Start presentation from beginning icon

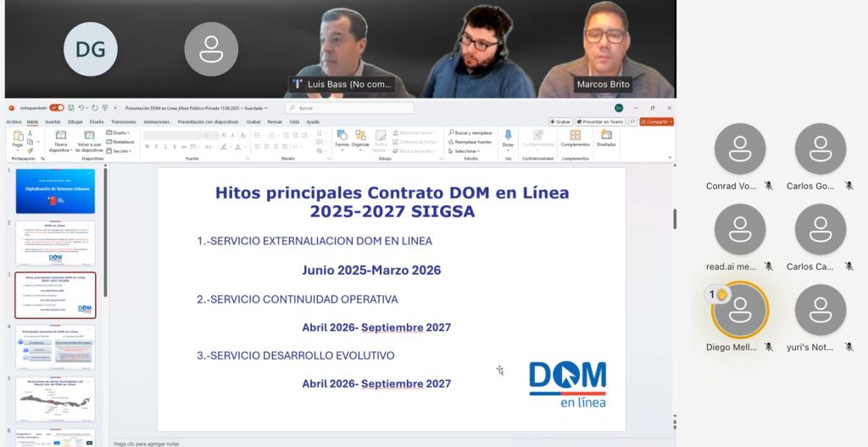[104, 108]
